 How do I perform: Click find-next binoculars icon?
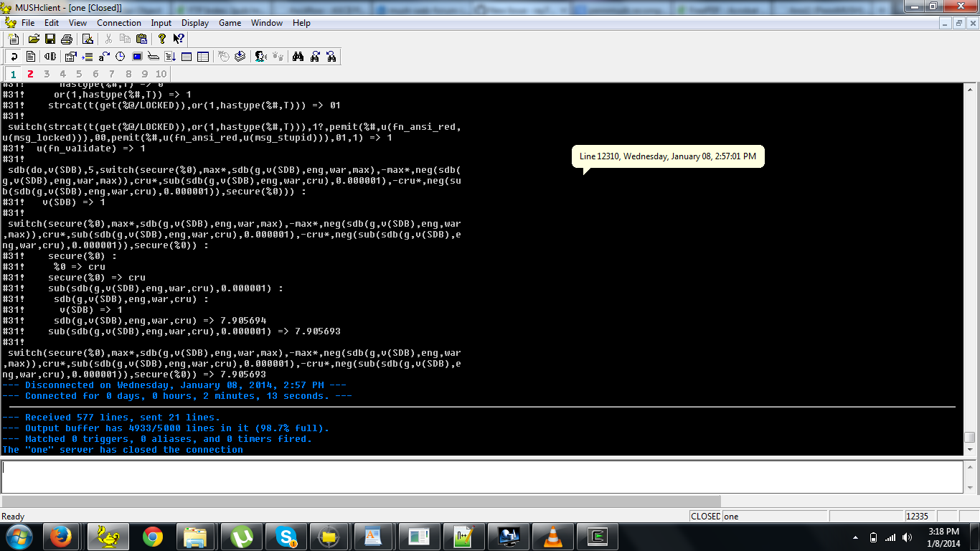pyautogui.click(x=316, y=57)
